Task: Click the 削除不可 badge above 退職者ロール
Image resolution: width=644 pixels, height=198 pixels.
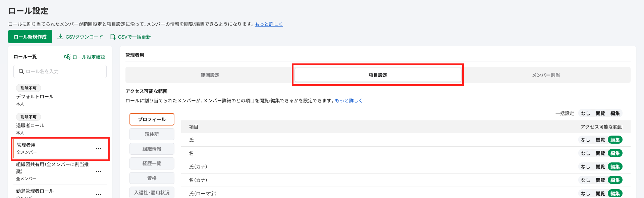Action: coord(29,117)
